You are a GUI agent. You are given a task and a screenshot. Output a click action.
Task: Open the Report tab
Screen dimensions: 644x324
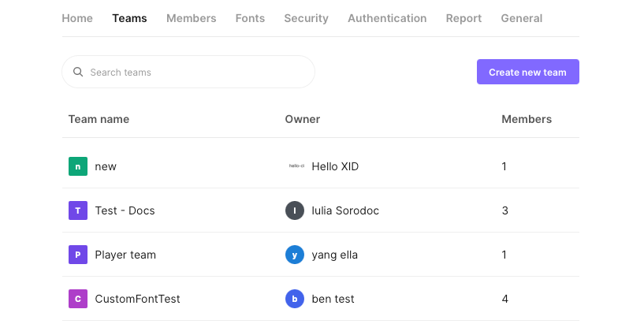tap(463, 18)
